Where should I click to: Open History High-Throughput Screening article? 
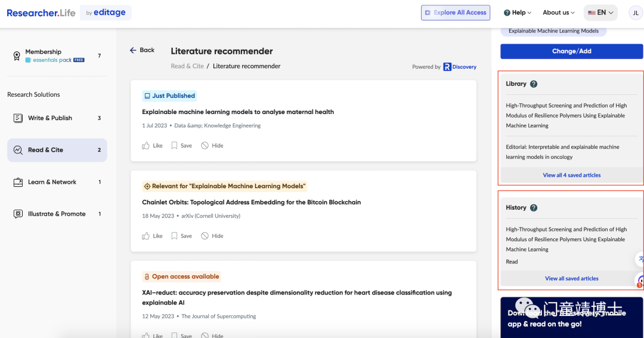click(566, 239)
